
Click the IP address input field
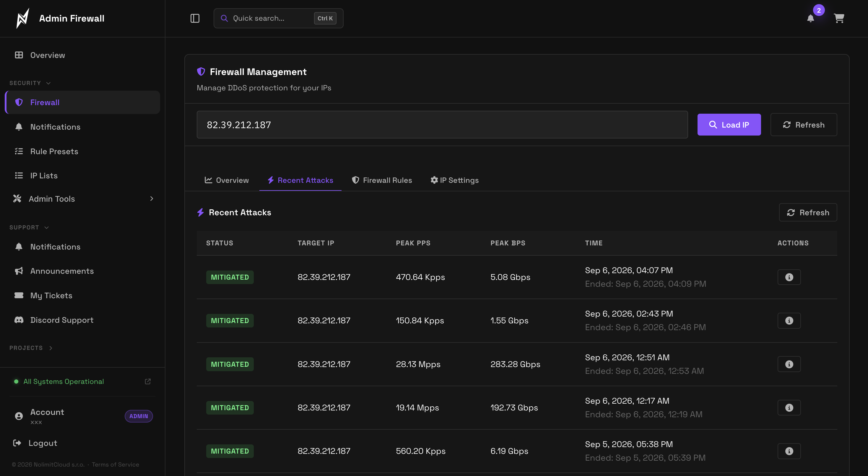(442, 125)
